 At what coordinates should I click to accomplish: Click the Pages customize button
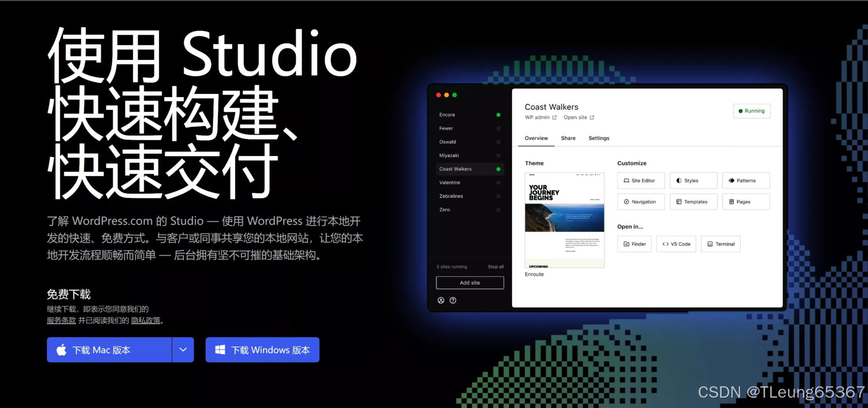coord(746,201)
